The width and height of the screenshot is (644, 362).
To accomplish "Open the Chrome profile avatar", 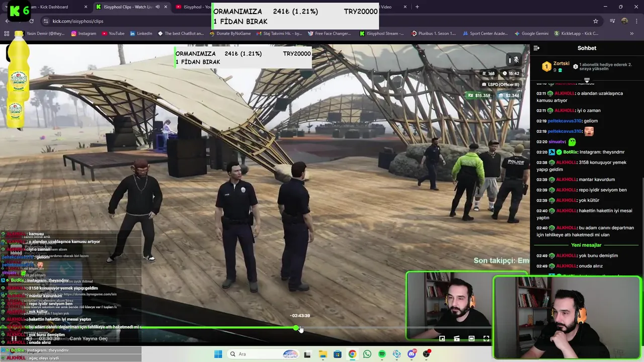I will click(624, 21).
